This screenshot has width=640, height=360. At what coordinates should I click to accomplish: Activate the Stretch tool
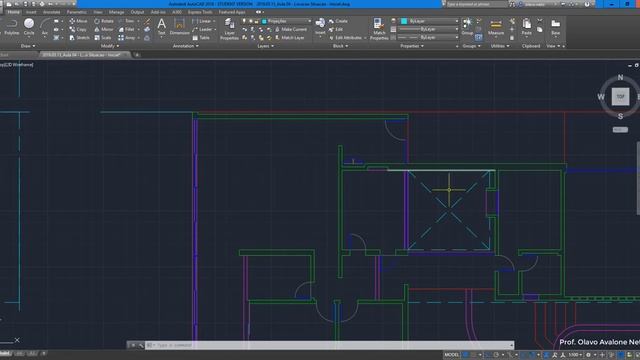[79, 38]
